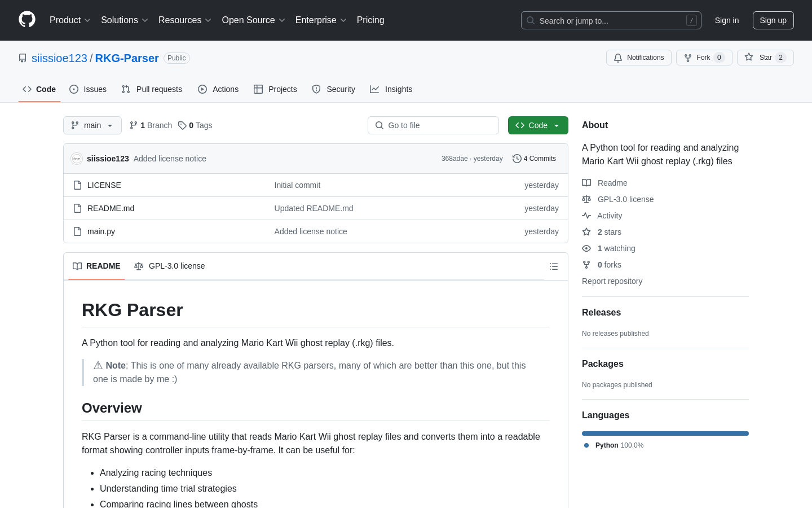The image size is (812, 508).
Task: Open the 4 Commits history link
Action: (x=534, y=159)
